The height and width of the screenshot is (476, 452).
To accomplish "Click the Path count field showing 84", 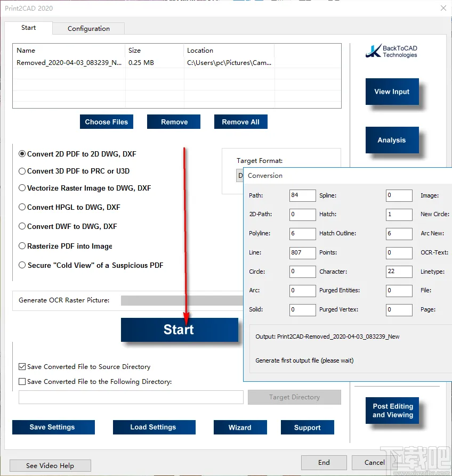I will (302, 195).
